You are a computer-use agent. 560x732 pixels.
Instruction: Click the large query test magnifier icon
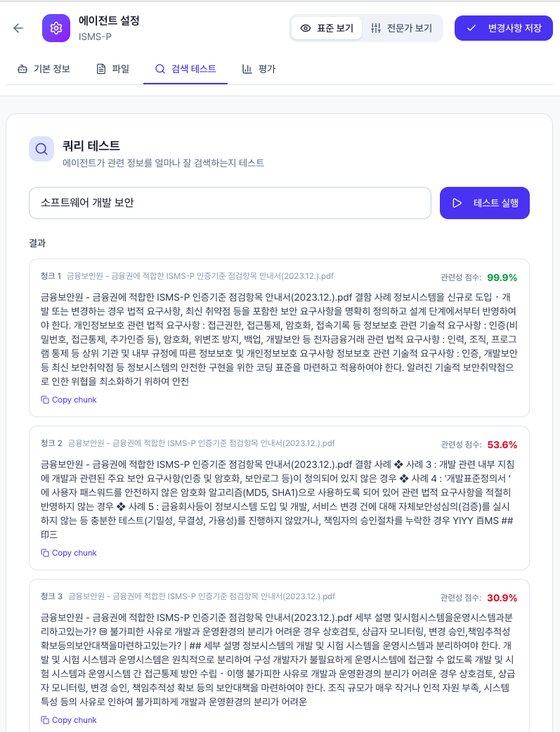coord(41,149)
